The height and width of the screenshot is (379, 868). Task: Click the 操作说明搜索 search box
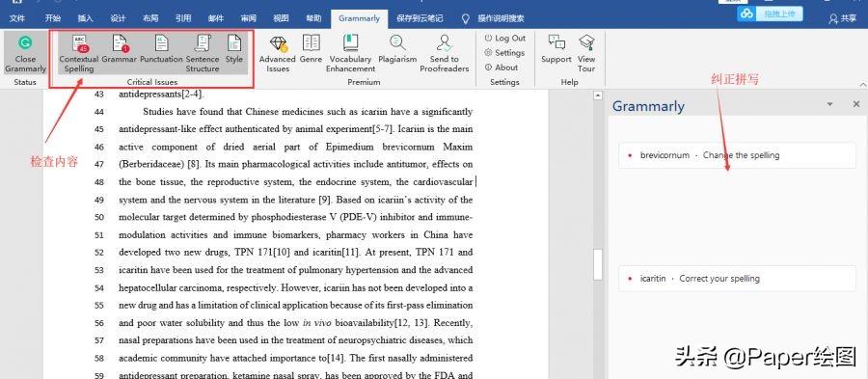(501, 18)
